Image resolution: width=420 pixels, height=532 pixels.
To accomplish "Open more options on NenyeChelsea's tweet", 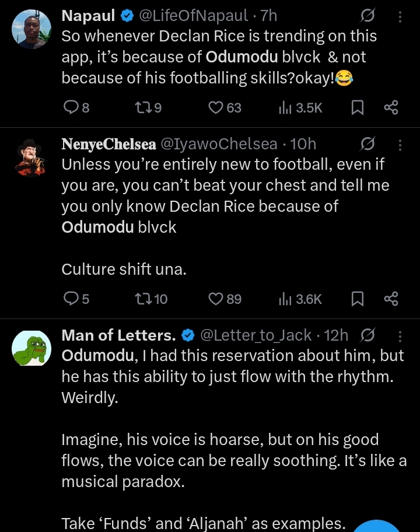I will [x=400, y=144].
